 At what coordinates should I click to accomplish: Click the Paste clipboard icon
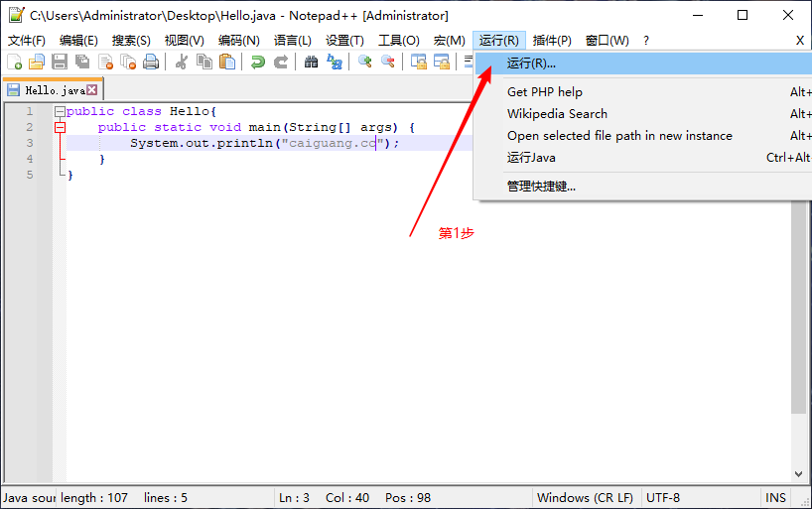227,62
